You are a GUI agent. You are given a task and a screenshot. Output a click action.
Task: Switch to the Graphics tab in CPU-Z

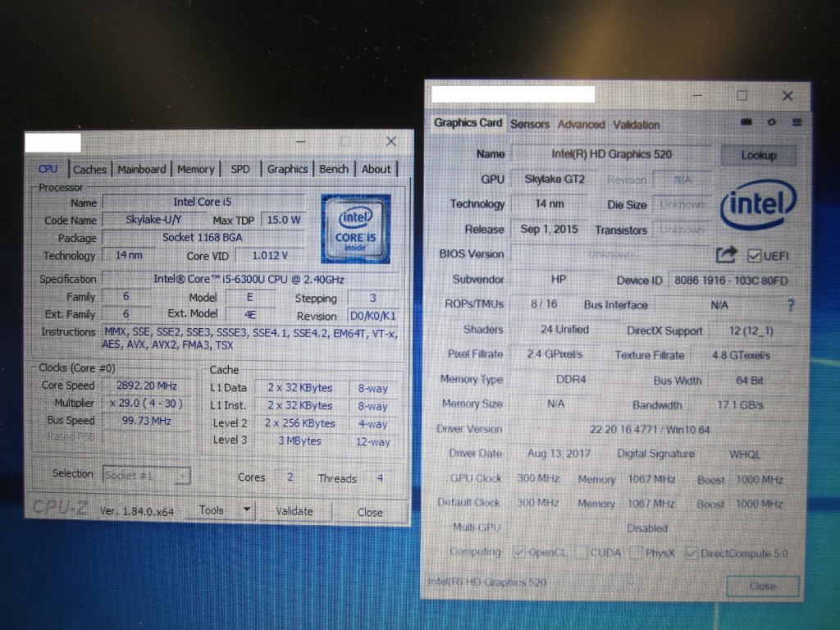tap(287, 169)
